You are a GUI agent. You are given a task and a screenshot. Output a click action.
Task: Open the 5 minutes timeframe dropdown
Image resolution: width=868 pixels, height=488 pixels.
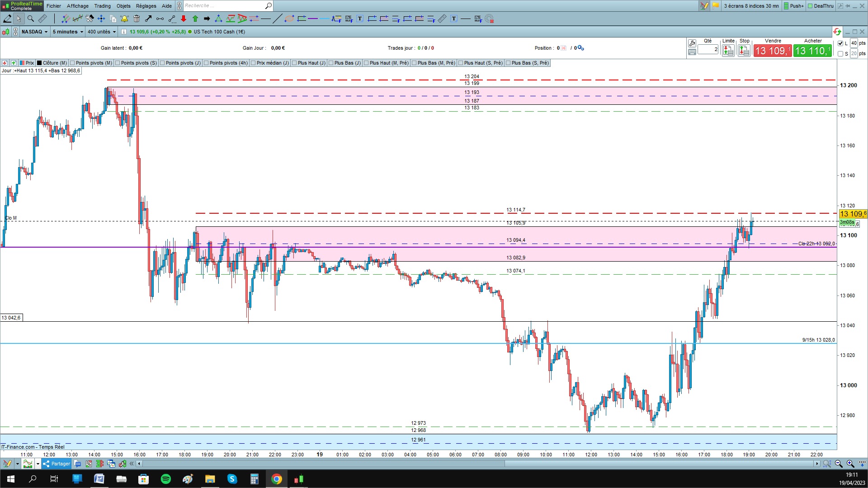[68, 32]
